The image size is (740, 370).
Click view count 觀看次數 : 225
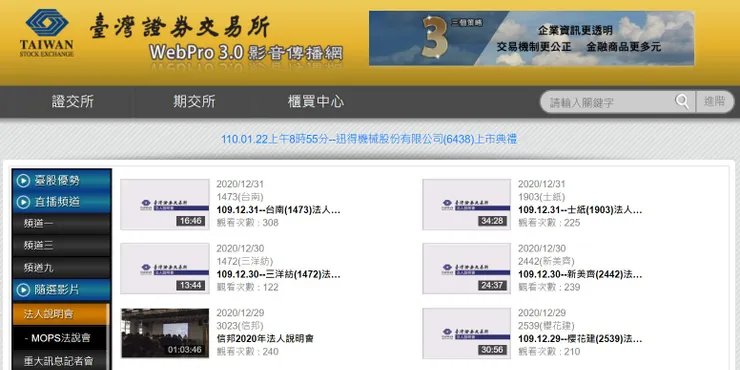coord(549,223)
